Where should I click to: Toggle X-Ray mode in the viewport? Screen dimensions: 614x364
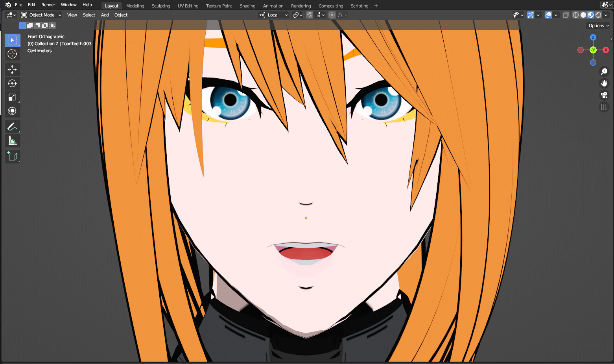pyautogui.click(x=566, y=15)
